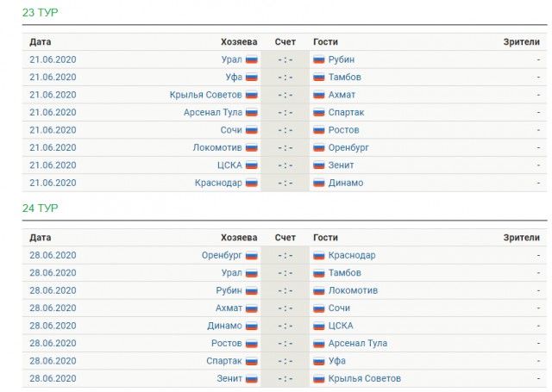Open the score of Зенит–Крылья Советов match

pos(285,378)
